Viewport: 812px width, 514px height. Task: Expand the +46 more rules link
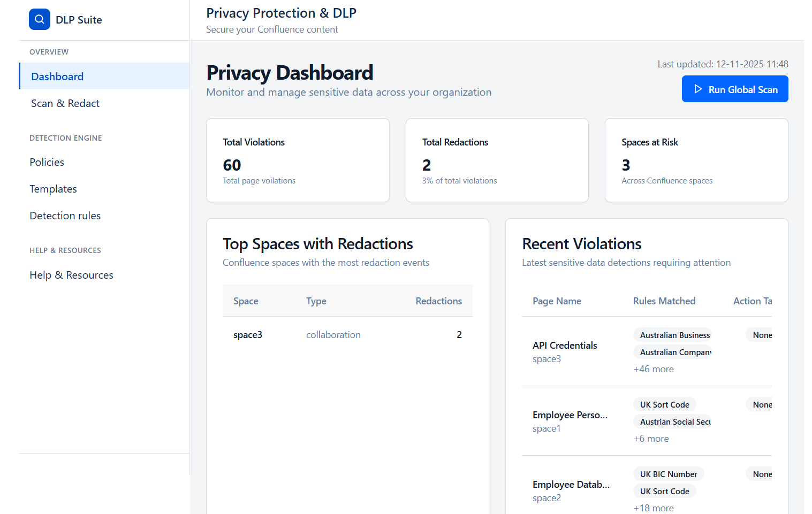tap(654, 369)
